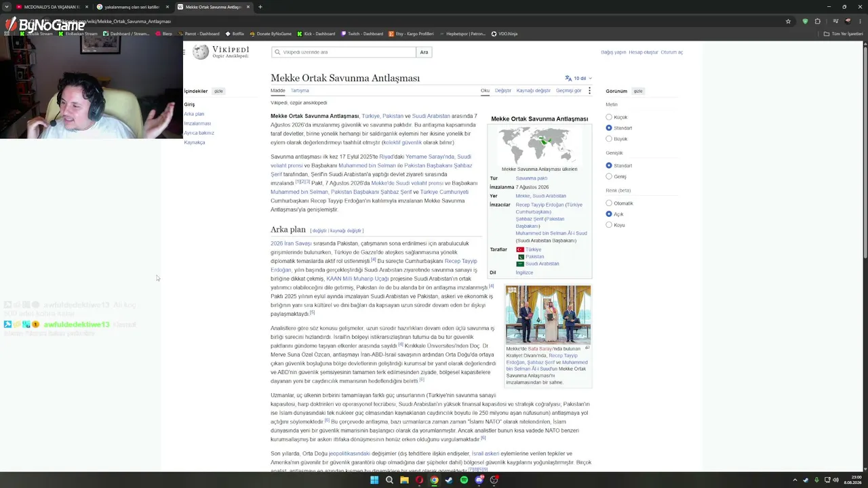Click the Ara search button
868x488 pixels.
tap(424, 52)
